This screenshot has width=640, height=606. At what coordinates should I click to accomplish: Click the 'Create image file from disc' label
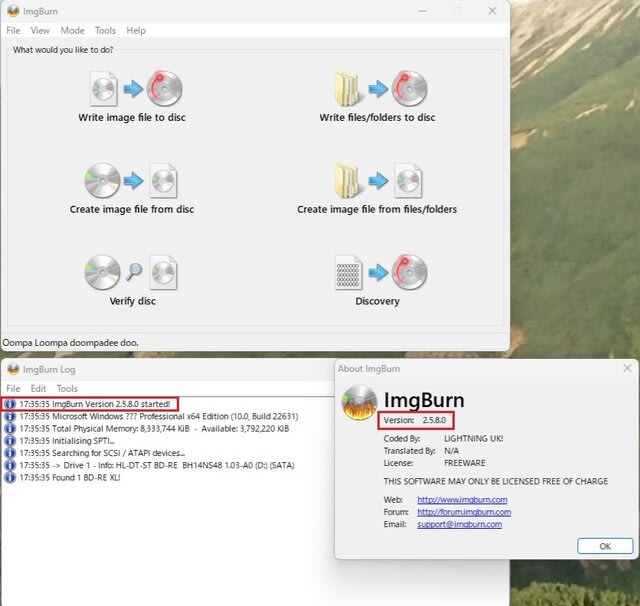click(132, 209)
